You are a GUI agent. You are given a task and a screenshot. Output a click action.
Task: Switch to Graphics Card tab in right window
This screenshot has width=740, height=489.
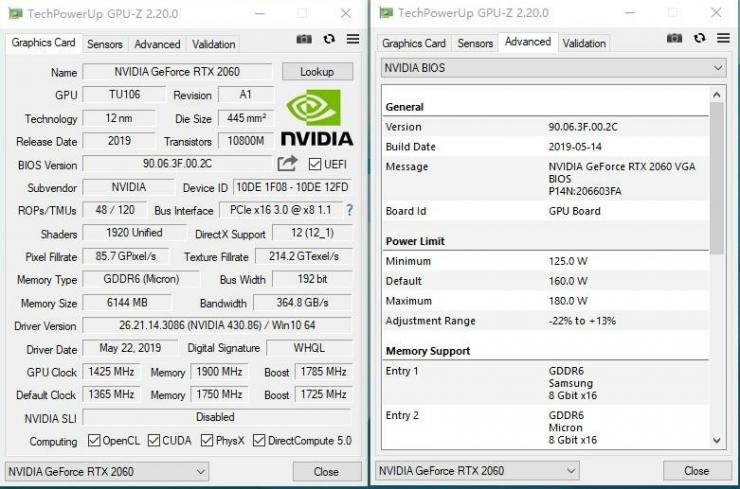pos(414,43)
